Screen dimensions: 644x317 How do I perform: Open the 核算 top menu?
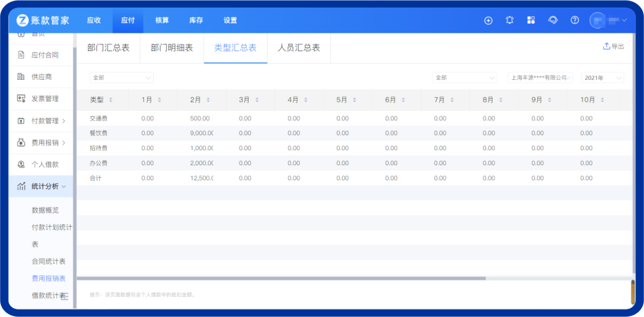point(162,20)
